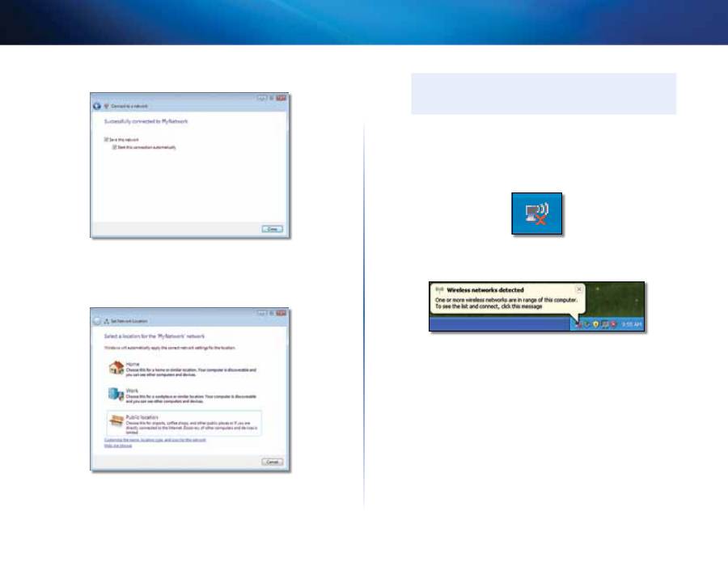Close the Set Network Location window

[281, 311]
